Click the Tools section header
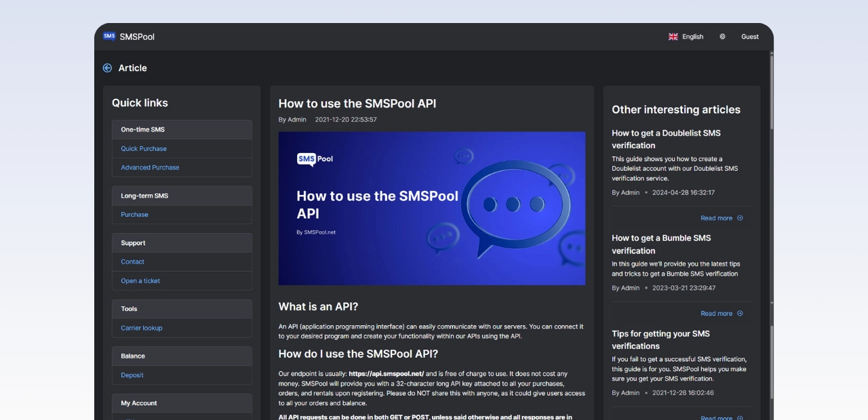The height and width of the screenshot is (420, 868). pyautogui.click(x=182, y=309)
